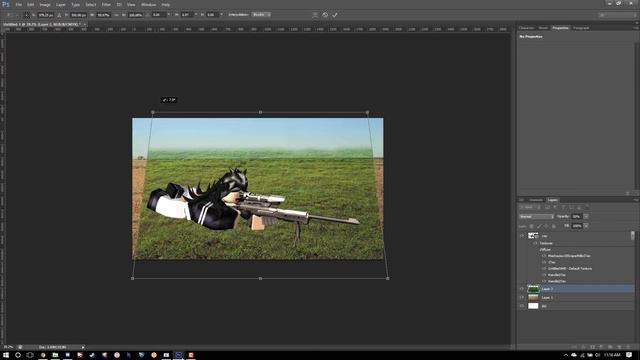Hide the 3D layer with eye icon

coord(522,236)
